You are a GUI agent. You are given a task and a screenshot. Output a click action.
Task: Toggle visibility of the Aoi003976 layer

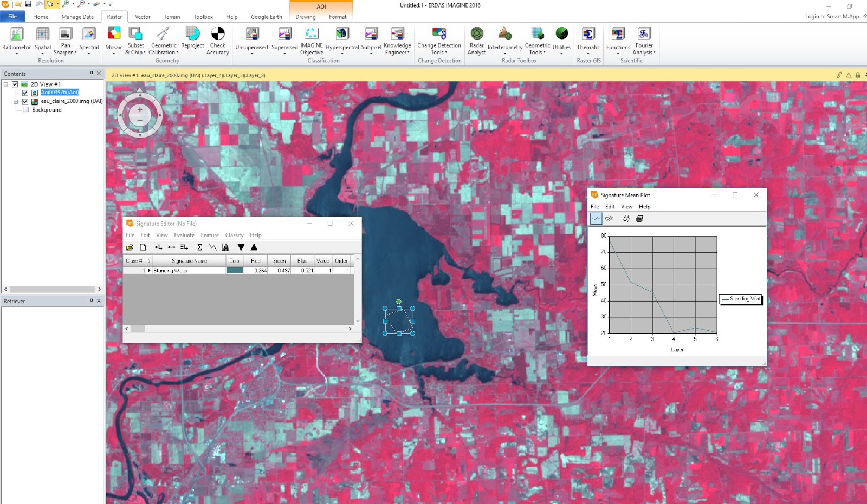25,93
